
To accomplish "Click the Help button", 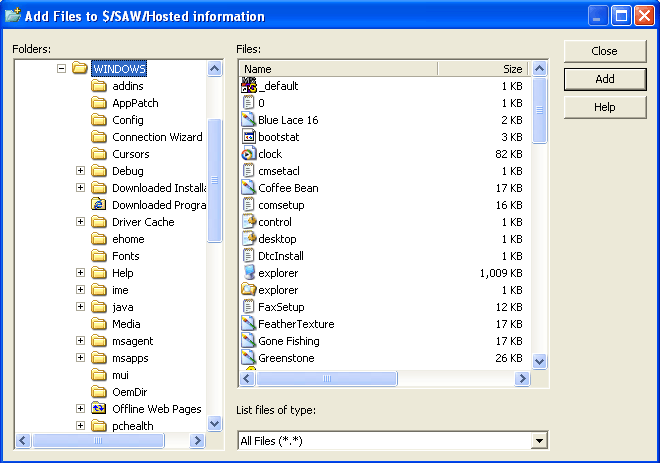I will (604, 107).
